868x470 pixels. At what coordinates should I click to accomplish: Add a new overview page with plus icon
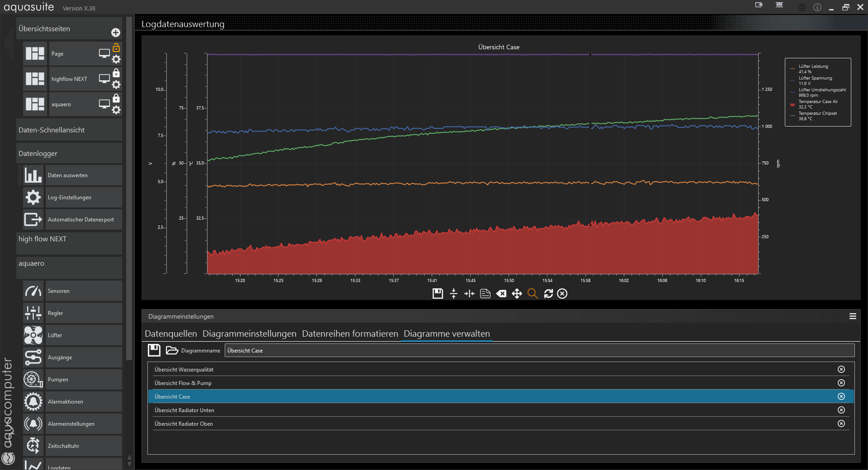click(x=116, y=33)
